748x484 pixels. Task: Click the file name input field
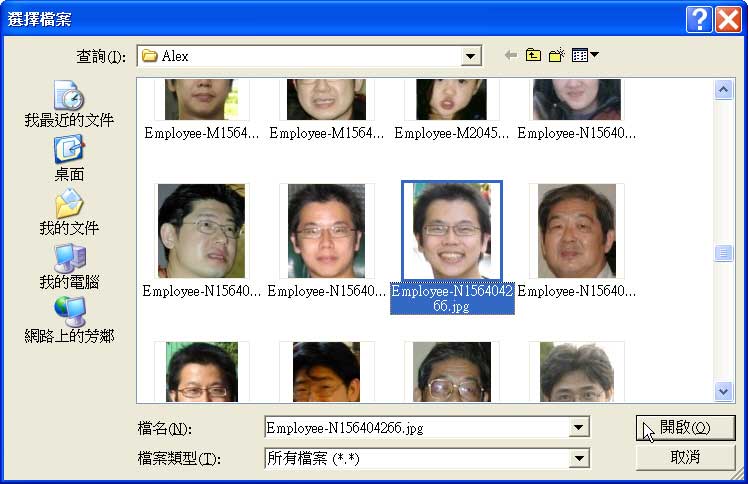(x=417, y=427)
